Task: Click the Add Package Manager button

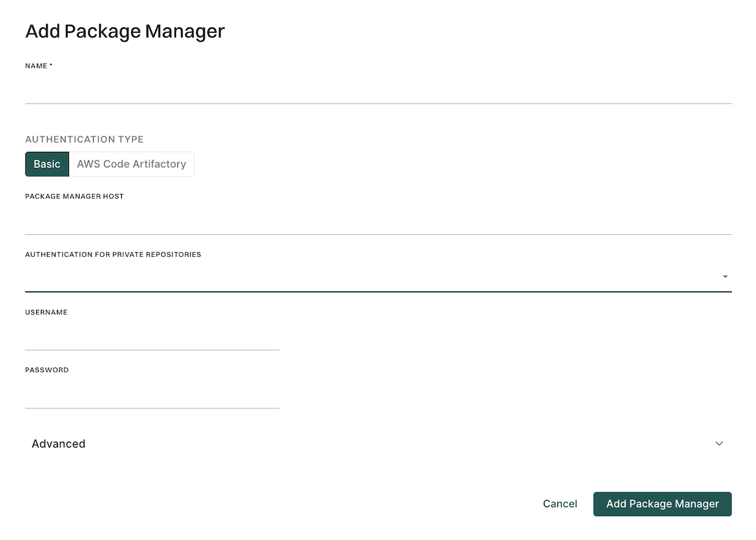Action: click(662, 503)
